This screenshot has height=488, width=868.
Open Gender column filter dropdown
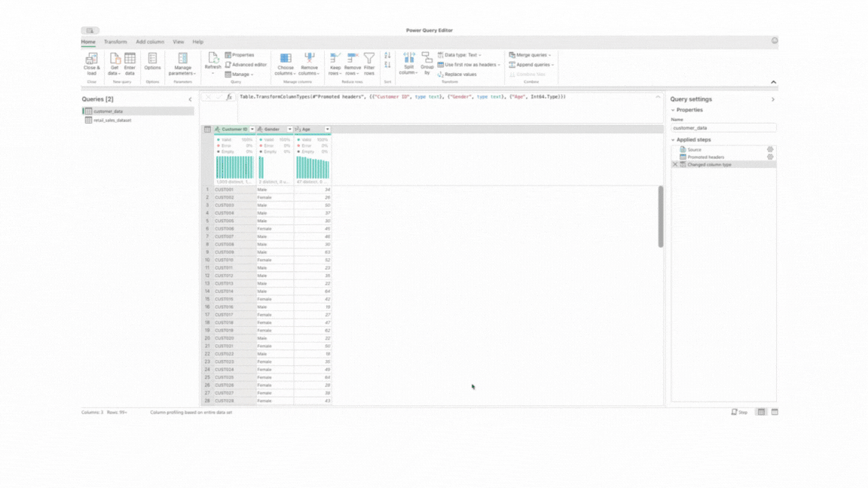(x=289, y=130)
